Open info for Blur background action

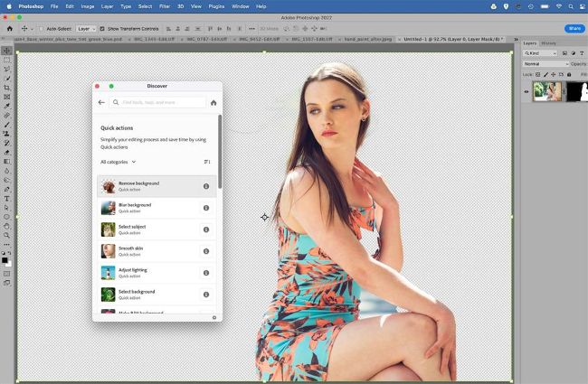(206, 208)
